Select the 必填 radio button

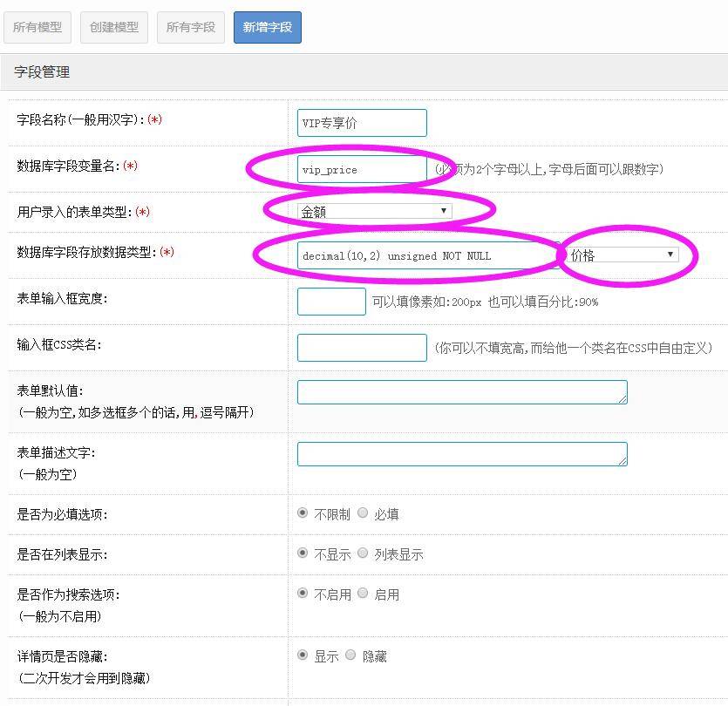pos(363,513)
